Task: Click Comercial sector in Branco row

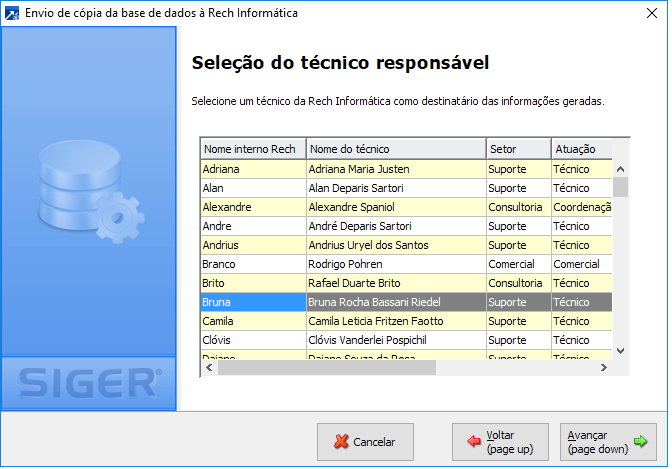Action: (x=519, y=264)
